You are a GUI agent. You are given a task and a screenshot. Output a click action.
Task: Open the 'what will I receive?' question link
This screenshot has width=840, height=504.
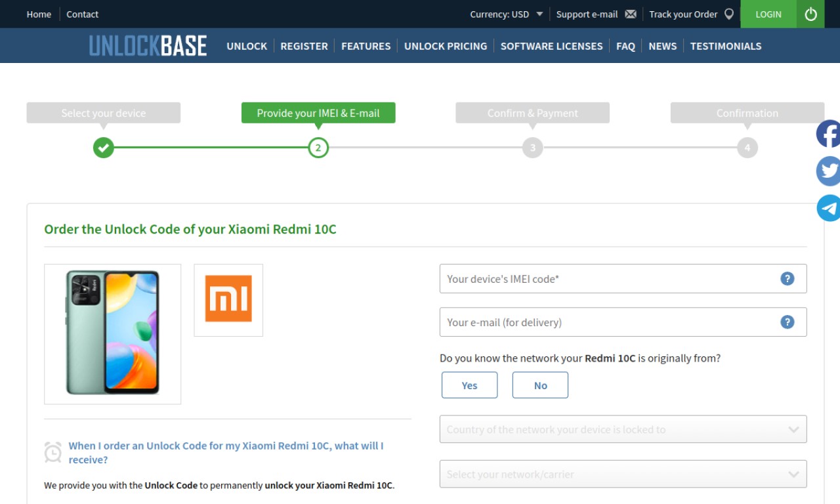point(226,453)
